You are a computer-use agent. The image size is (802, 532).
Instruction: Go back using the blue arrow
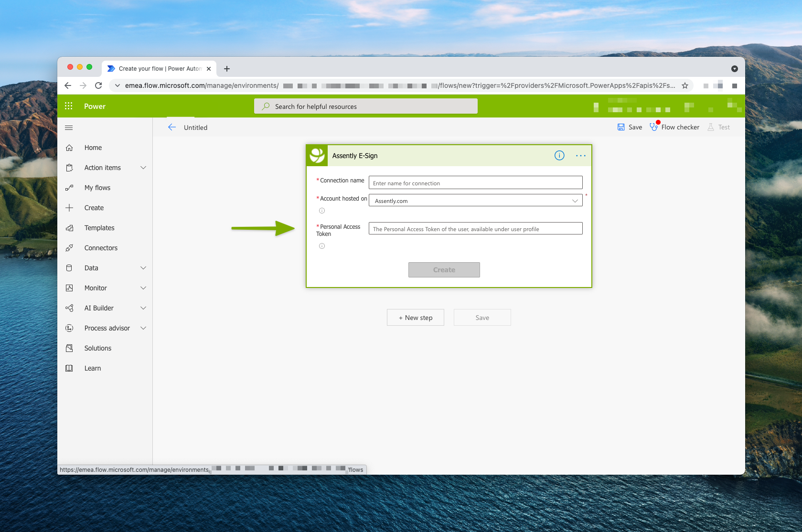172,127
